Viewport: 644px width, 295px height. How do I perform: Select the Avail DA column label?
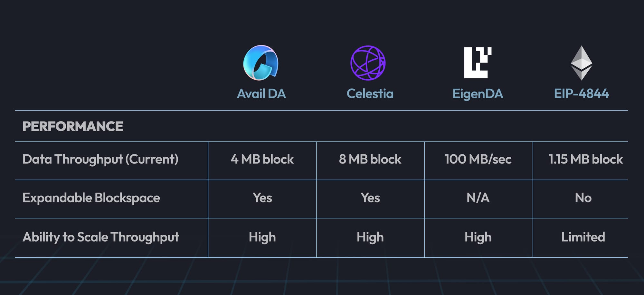pos(261,94)
